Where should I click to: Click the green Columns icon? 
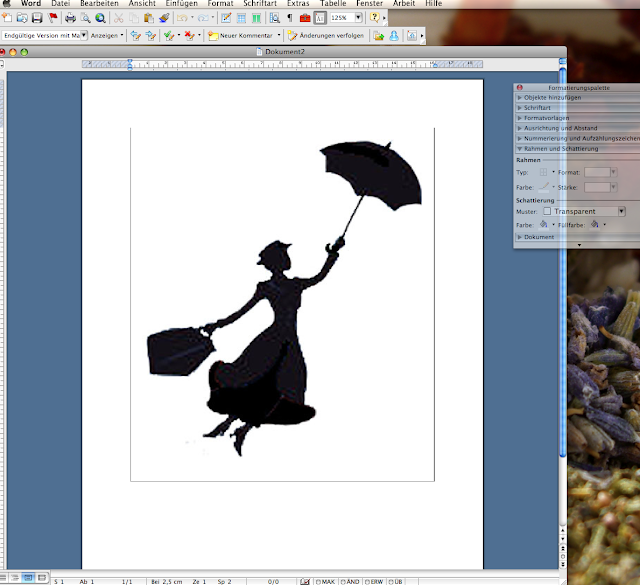pyautogui.click(x=256, y=18)
